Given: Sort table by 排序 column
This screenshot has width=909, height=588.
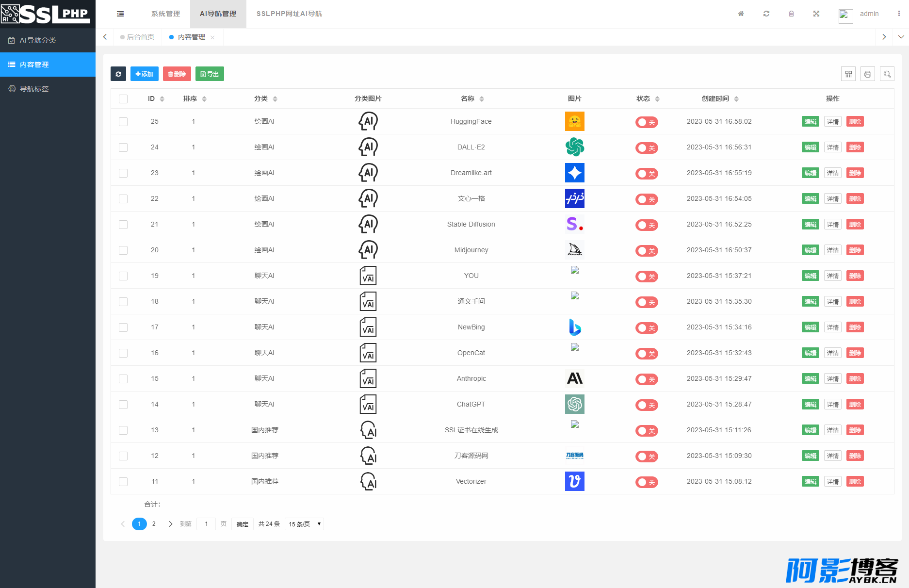Looking at the screenshot, I should coord(204,99).
